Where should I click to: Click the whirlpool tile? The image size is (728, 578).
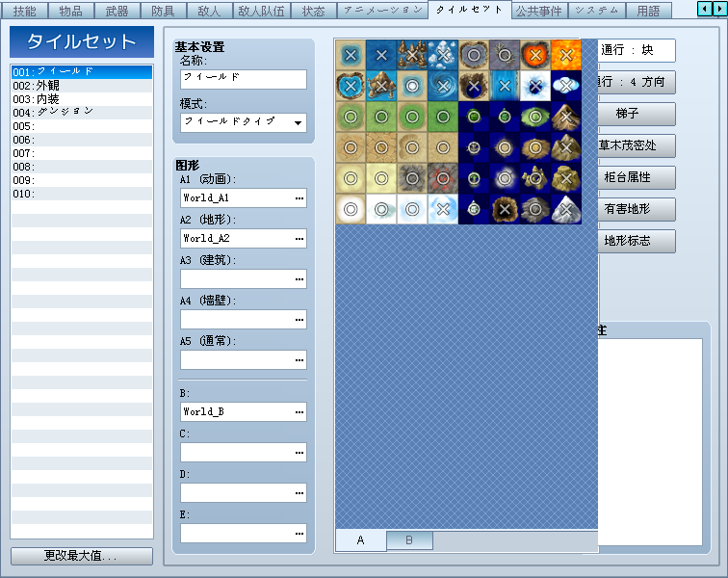442,86
